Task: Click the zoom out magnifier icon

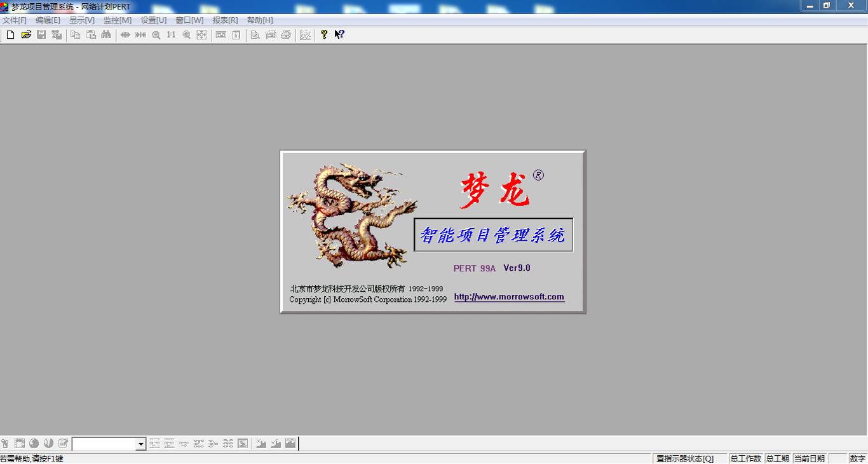Action: 156,35
